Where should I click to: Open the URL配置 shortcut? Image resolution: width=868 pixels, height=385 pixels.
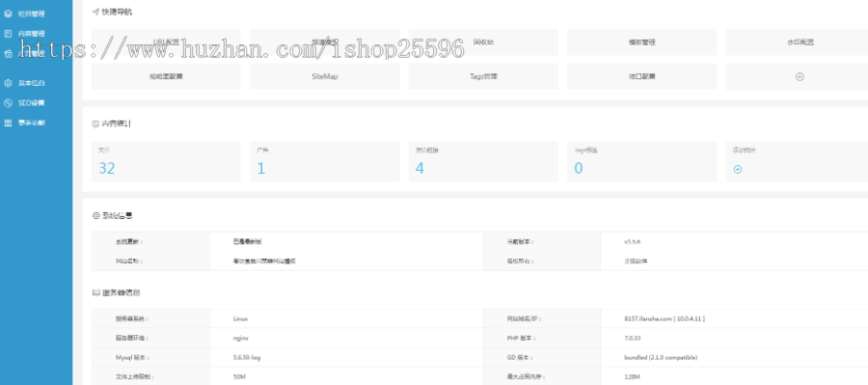(x=166, y=42)
